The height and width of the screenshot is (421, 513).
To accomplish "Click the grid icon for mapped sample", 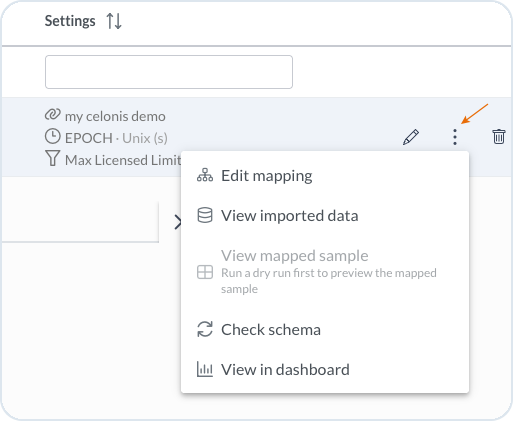I will click(x=205, y=272).
